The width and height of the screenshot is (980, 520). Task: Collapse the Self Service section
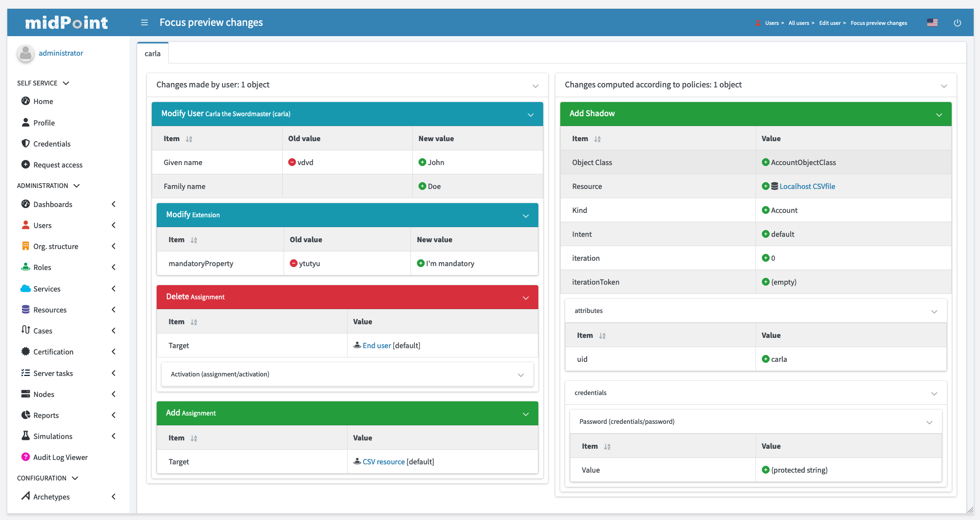point(66,83)
